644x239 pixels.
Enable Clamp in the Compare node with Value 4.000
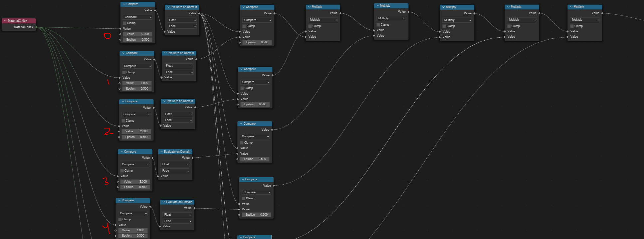pos(120,219)
